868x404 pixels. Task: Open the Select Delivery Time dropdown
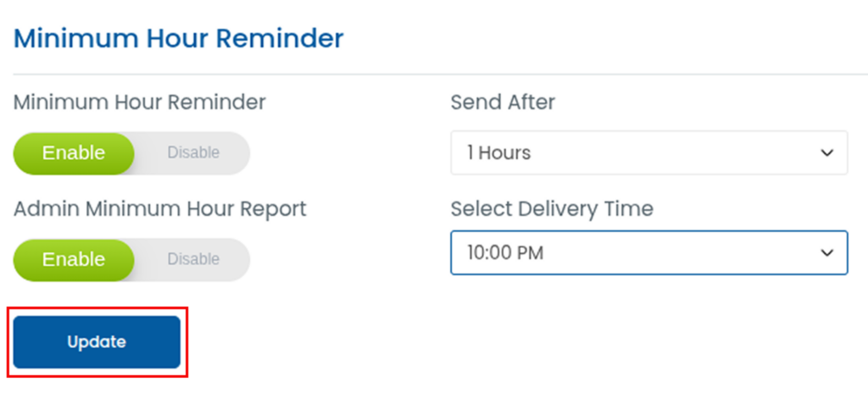(x=648, y=253)
